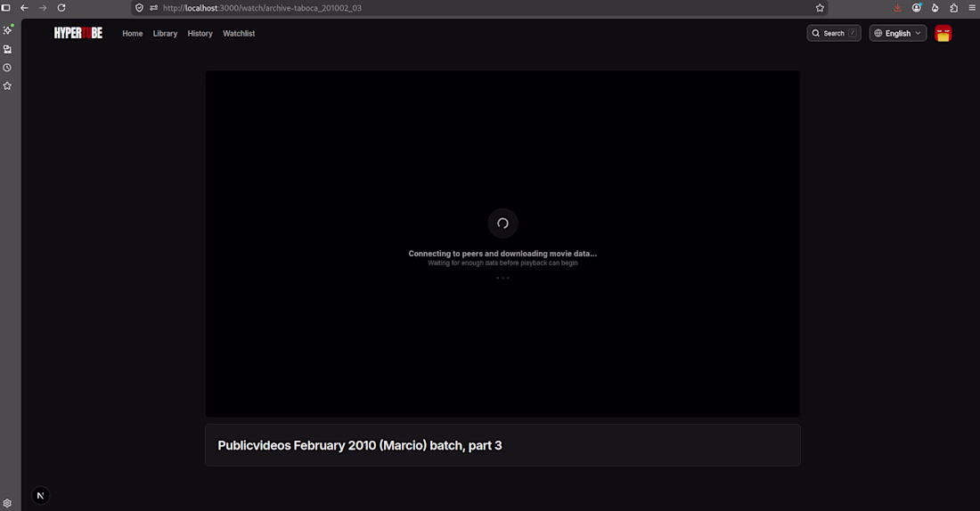980x511 pixels.
Task: Click the browser forward arrow
Action: coord(43,8)
